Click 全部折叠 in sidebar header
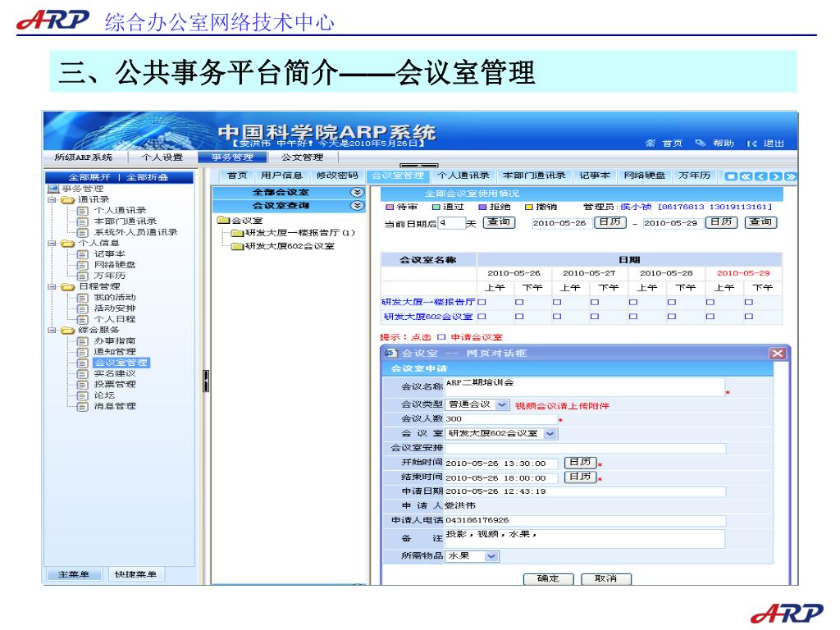 pos(148,177)
